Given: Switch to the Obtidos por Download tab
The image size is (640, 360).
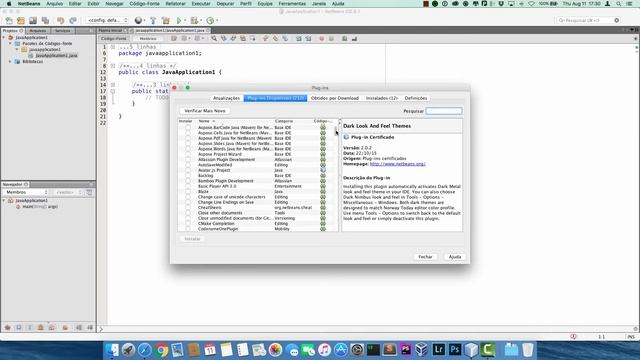Looking at the screenshot, I should coord(335,98).
